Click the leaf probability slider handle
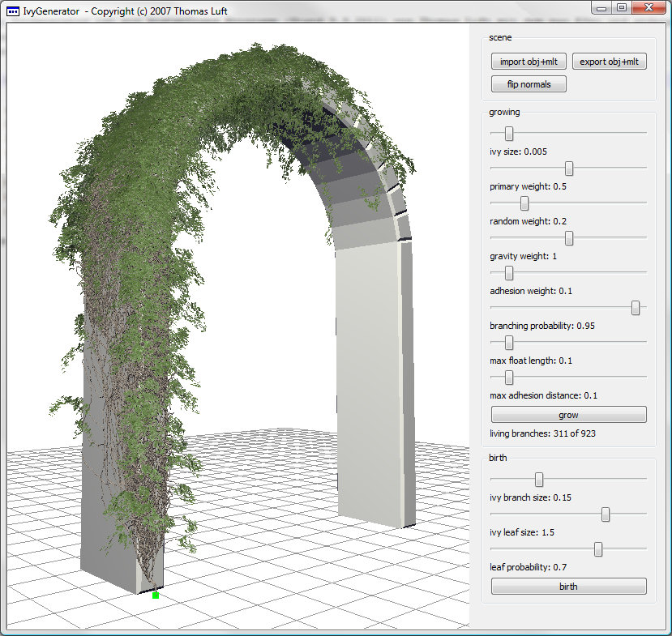 [598, 549]
